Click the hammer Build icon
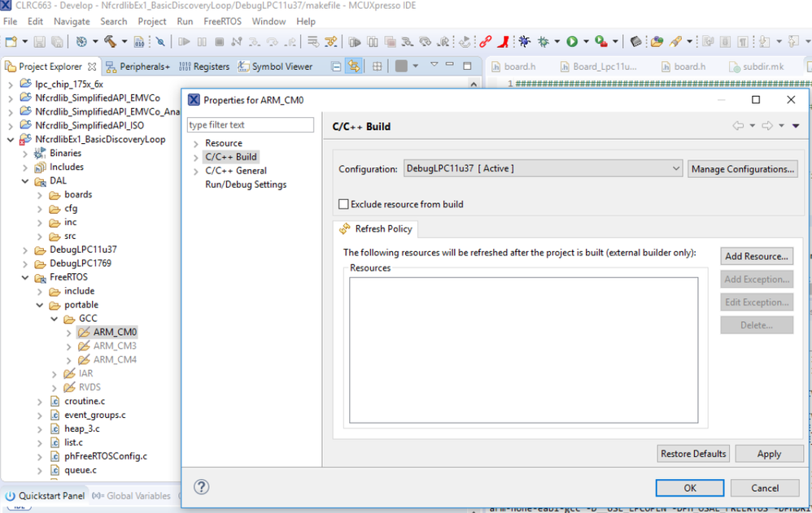Viewport: 812px width, 513px height. [110, 41]
